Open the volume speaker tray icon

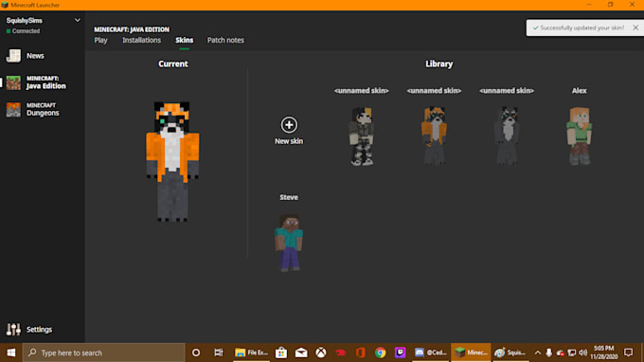[x=582, y=353]
